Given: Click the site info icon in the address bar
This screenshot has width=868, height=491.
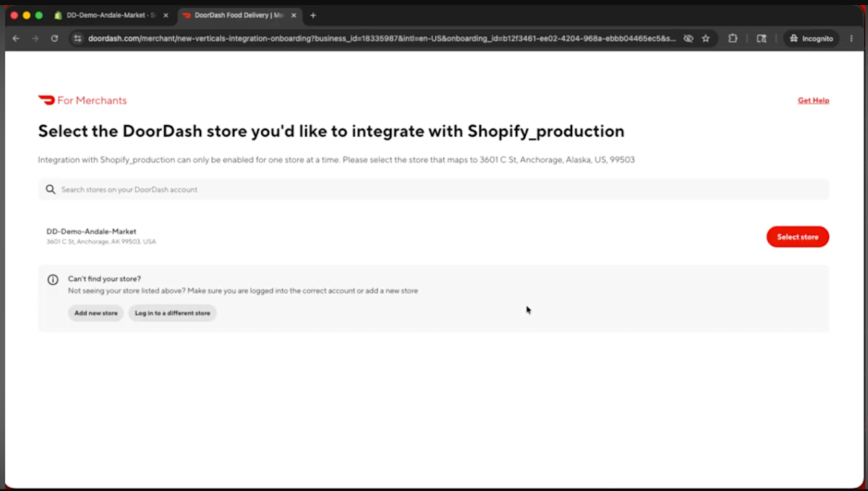Looking at the screenshot, I should tap(77, 38).
